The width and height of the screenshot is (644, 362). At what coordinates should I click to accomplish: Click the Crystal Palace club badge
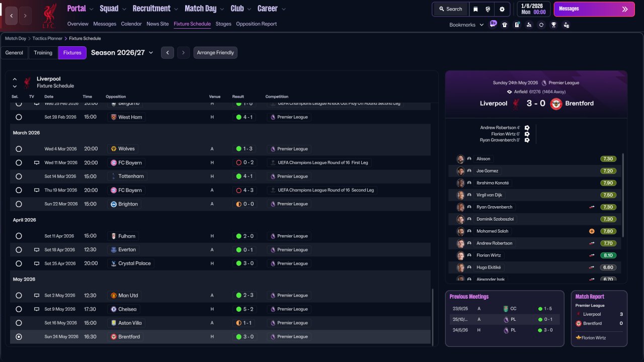[x=114, y=263]
